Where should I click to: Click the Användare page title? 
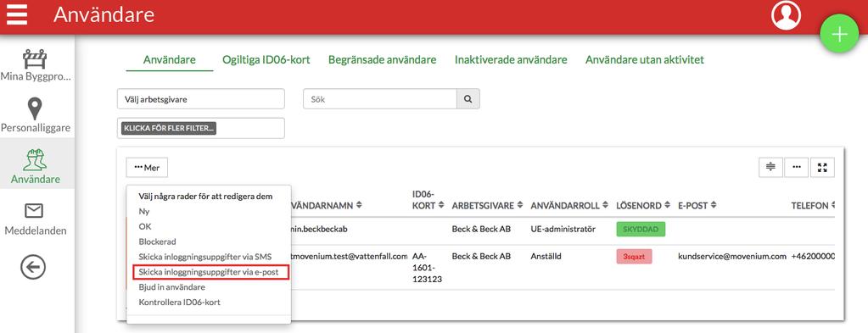(104, 15)
